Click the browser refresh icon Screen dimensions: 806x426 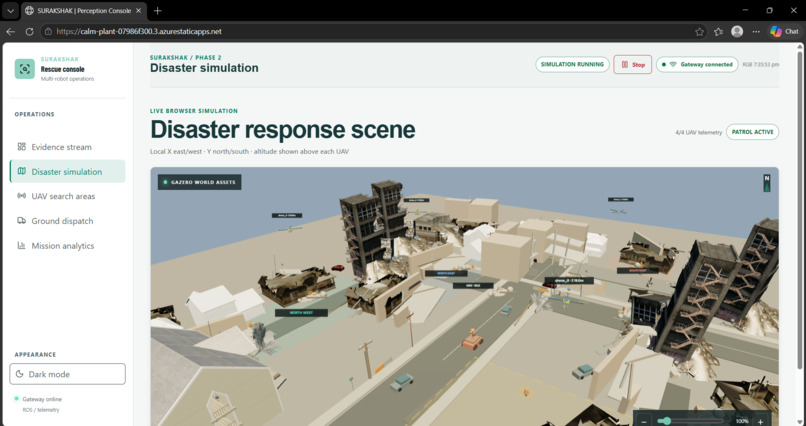[29, 31]
